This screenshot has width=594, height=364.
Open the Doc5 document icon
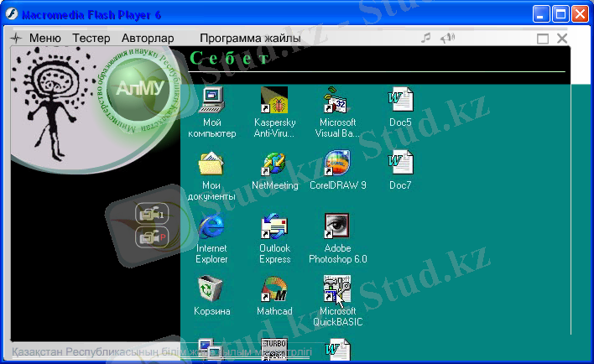400,100
